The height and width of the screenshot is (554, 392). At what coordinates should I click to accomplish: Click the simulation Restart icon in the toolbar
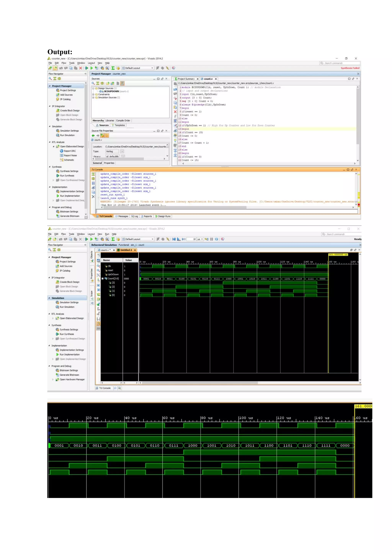174,239
